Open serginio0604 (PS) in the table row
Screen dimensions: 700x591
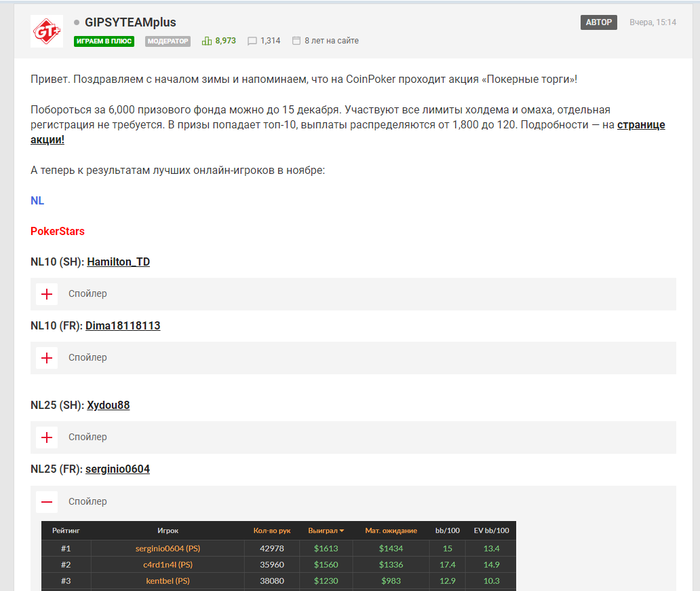(168, 549)
